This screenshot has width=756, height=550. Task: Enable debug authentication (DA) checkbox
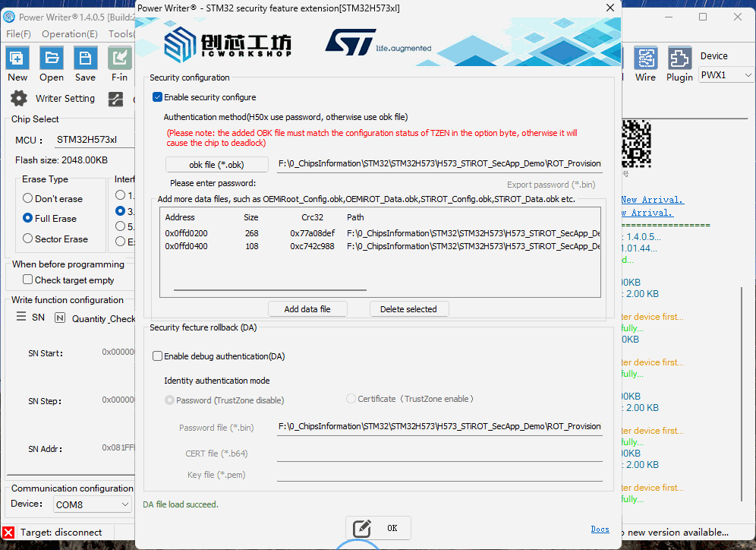click(x=158, y=356)
